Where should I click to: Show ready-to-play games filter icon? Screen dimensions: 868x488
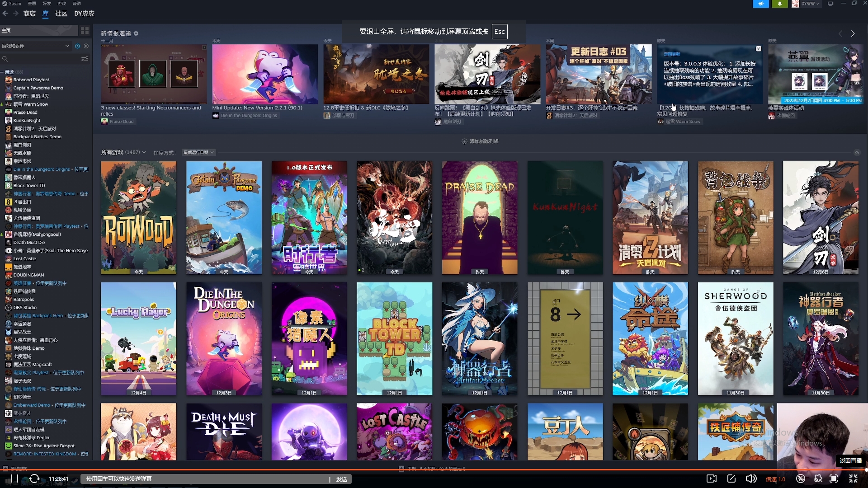(86, 46)
